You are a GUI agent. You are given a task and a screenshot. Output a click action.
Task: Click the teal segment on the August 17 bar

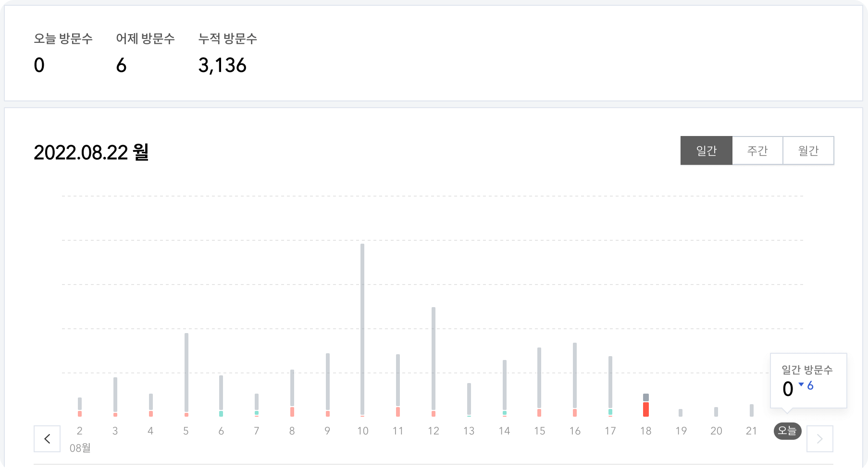(610, 412)
